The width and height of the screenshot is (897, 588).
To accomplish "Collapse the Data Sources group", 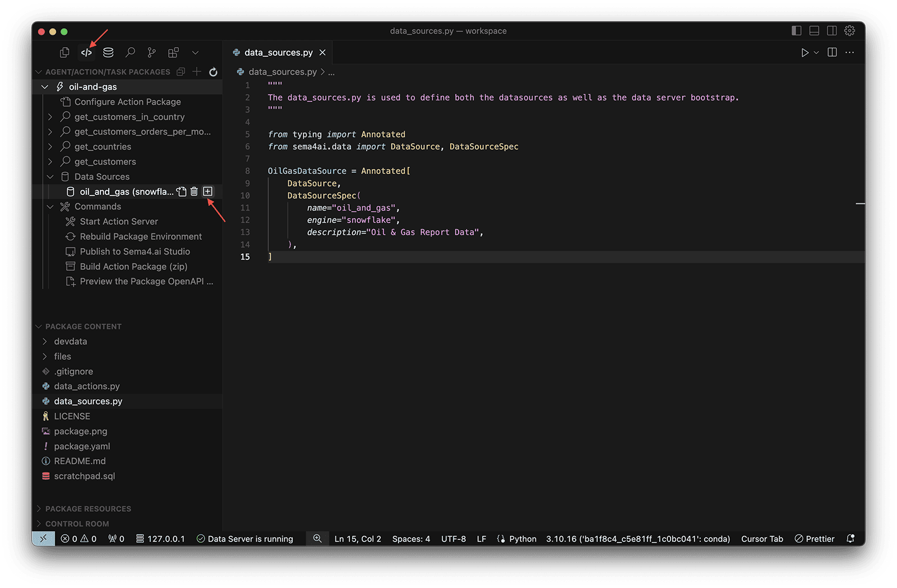I will [x=50, y=176].
